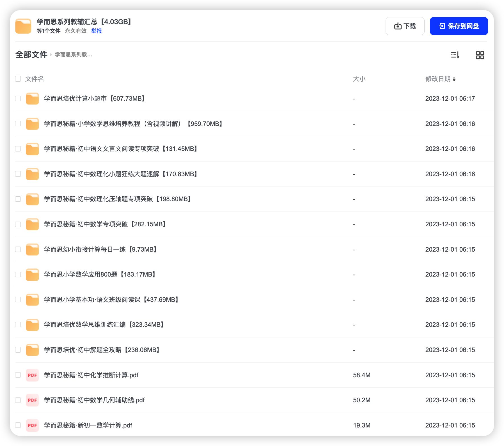
Task: Switch to grid view icon
Action: tap(480, 55)
